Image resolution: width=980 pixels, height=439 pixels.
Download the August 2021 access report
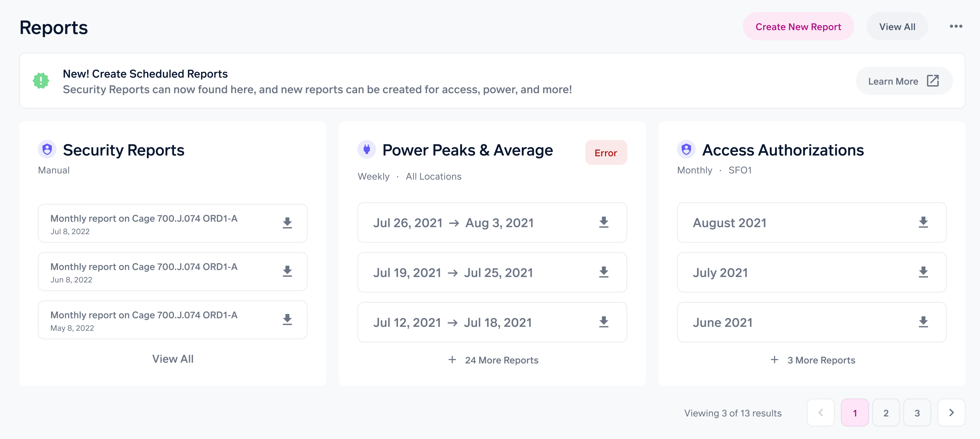[x=923, y=222]
